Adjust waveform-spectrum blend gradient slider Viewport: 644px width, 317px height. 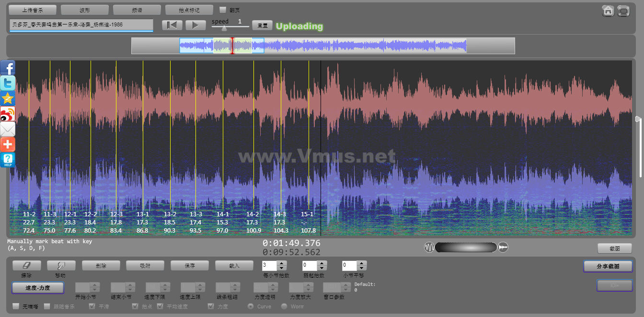466,247
